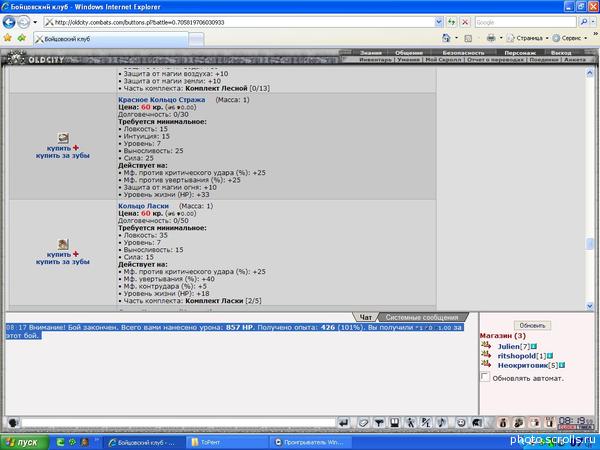Open the Favorites star icon

8,38
